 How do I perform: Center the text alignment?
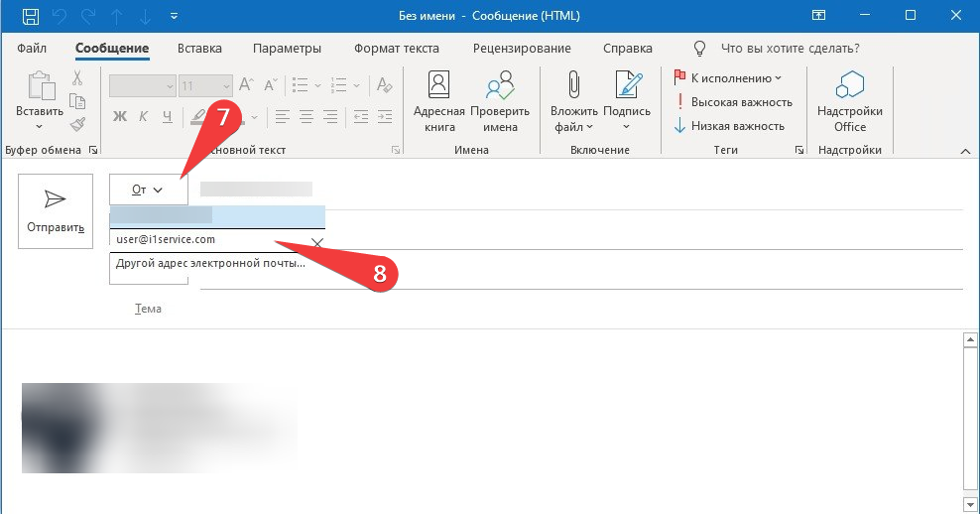306,116
